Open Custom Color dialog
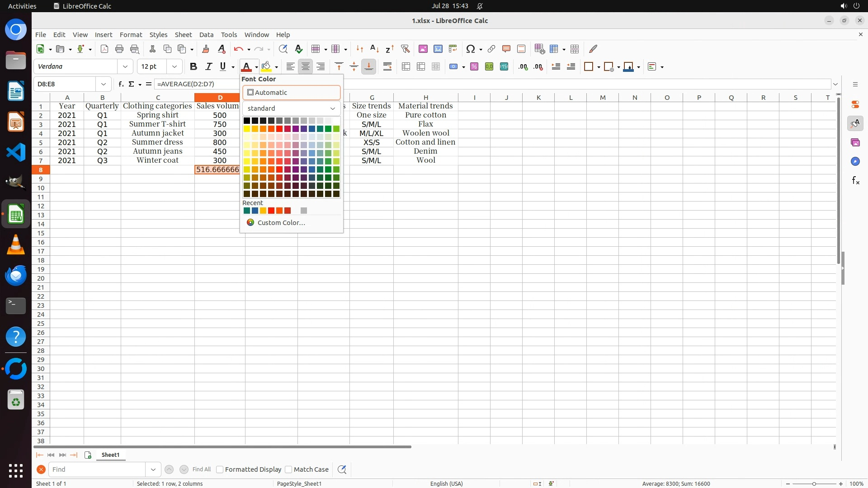Screen dimensions: 868x488 coord(281,223)
